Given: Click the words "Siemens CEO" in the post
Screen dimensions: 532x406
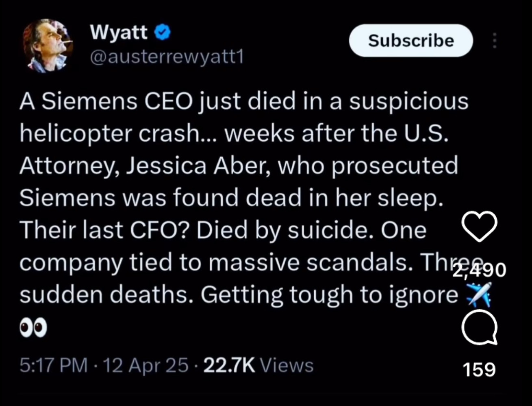Looking at the screenshot, I should click(116, 101).
